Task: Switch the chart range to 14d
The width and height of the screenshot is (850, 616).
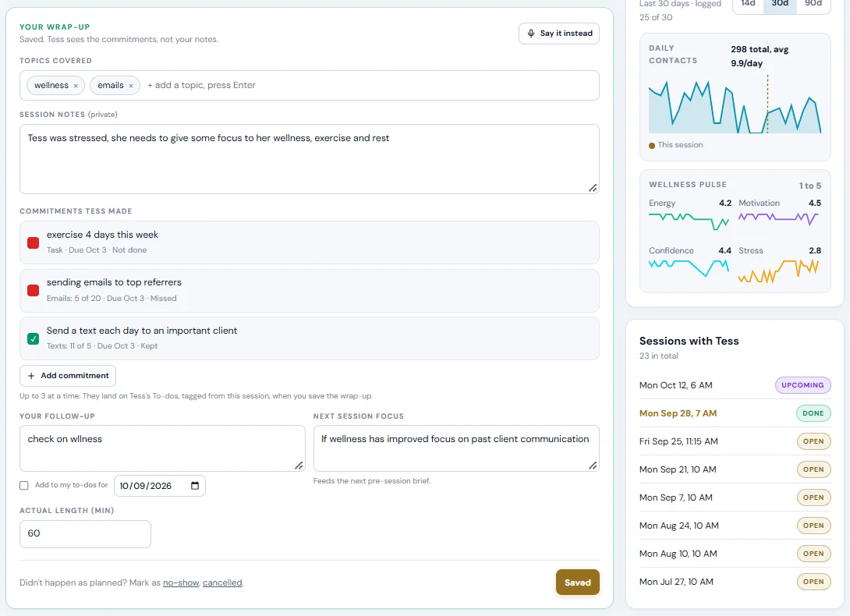Action: pos(748,4)
